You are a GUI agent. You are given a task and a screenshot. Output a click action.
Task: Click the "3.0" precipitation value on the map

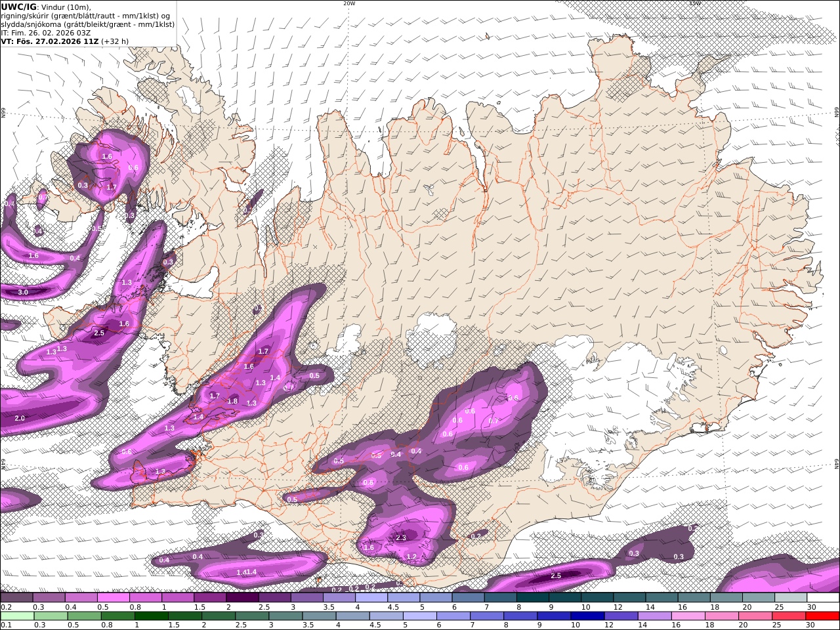point(23,292)
